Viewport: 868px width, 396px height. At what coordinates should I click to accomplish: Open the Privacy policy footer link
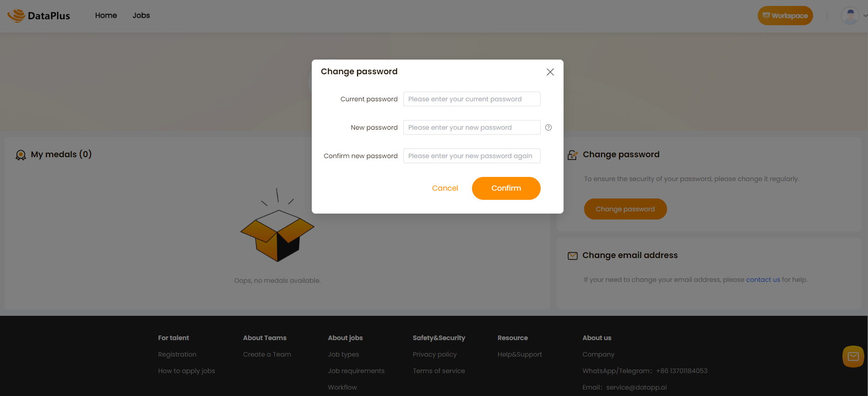pos(434,354)
